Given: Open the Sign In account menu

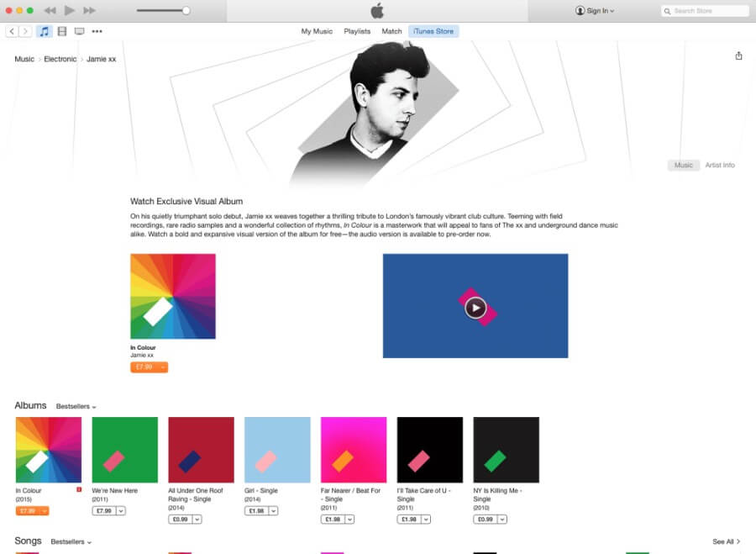Looking at the screenshot, I should click(x=595, y=11).
